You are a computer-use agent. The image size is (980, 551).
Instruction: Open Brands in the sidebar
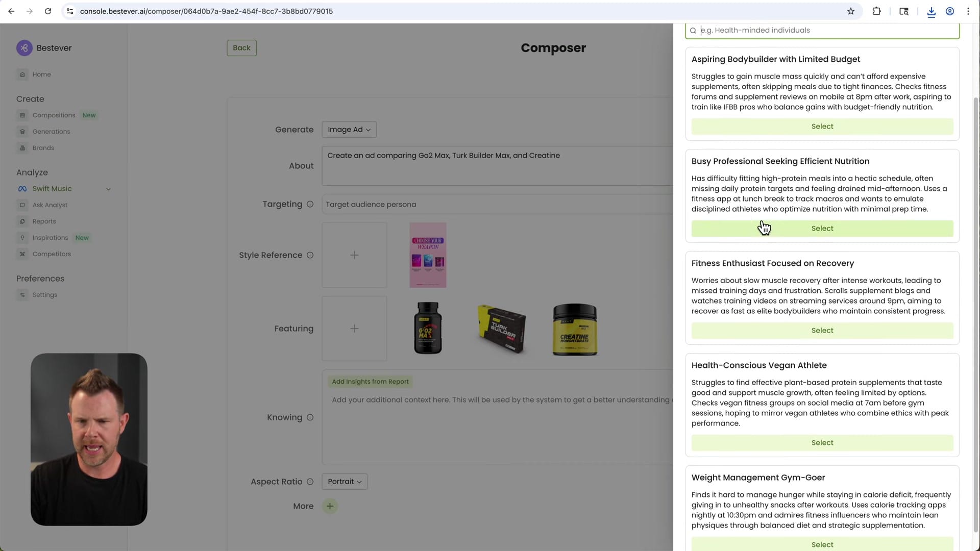[x=43, y=148]
